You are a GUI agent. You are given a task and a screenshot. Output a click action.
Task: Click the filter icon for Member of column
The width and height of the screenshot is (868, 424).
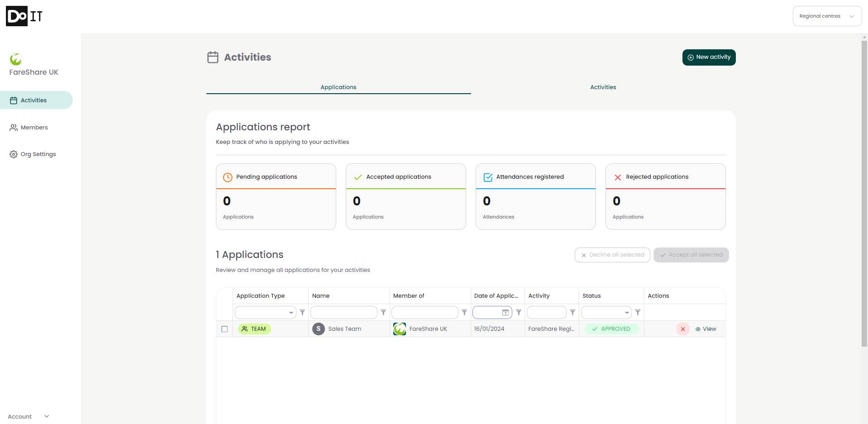tap(464, 313)
